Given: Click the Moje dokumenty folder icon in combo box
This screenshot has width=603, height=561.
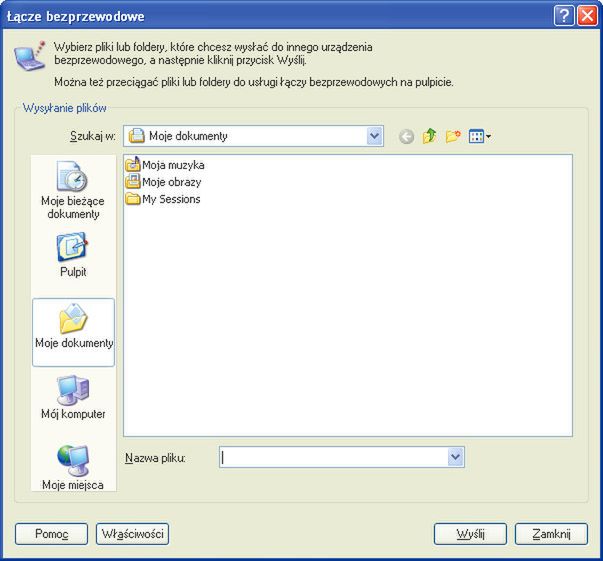Looking at the screenshot, I should (x=137, y=136).
